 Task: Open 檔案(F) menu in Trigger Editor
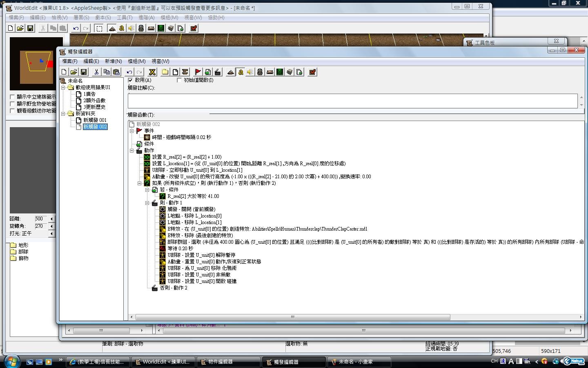pyautogui.click(x=70, y=61)
